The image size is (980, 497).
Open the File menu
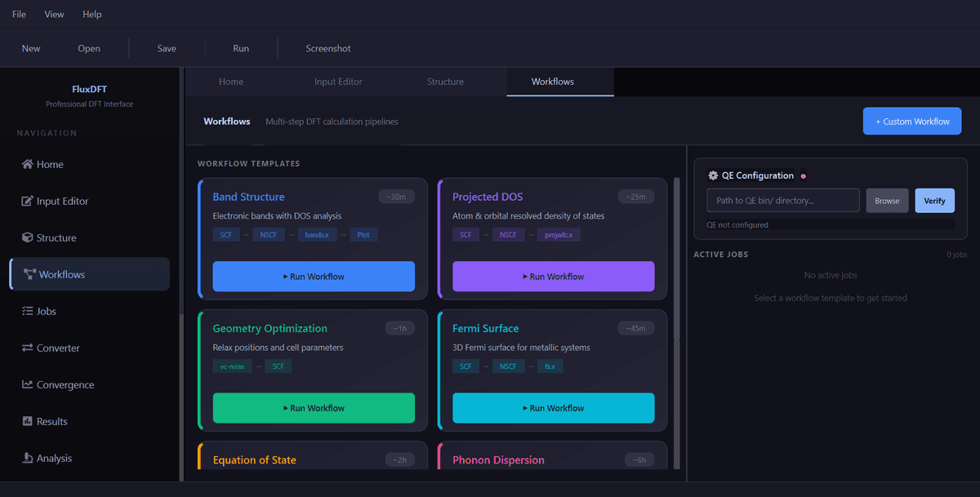[x=19, y=14]
